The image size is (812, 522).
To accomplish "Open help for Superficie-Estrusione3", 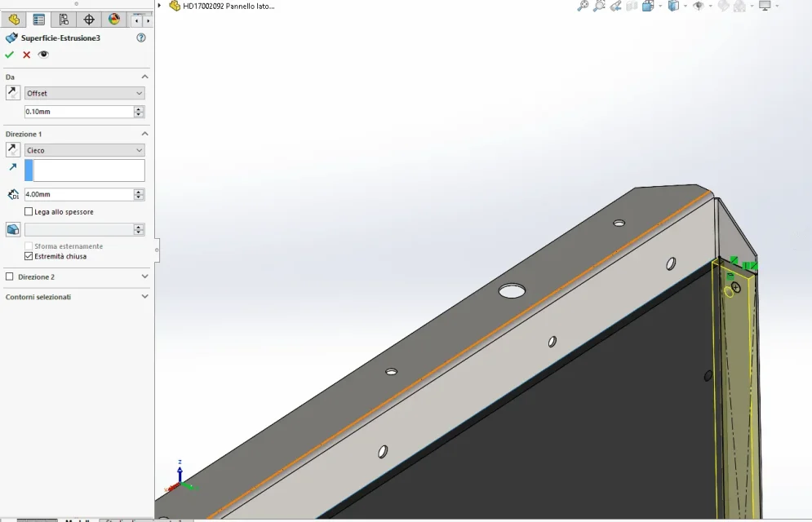I will point(141,38).
